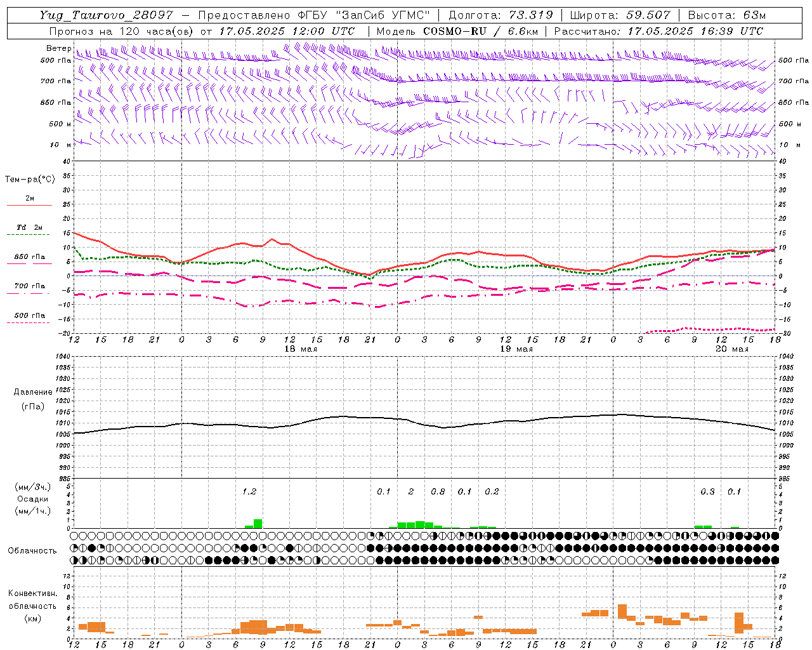Click the 20 мая date label

tap(731, 349)
